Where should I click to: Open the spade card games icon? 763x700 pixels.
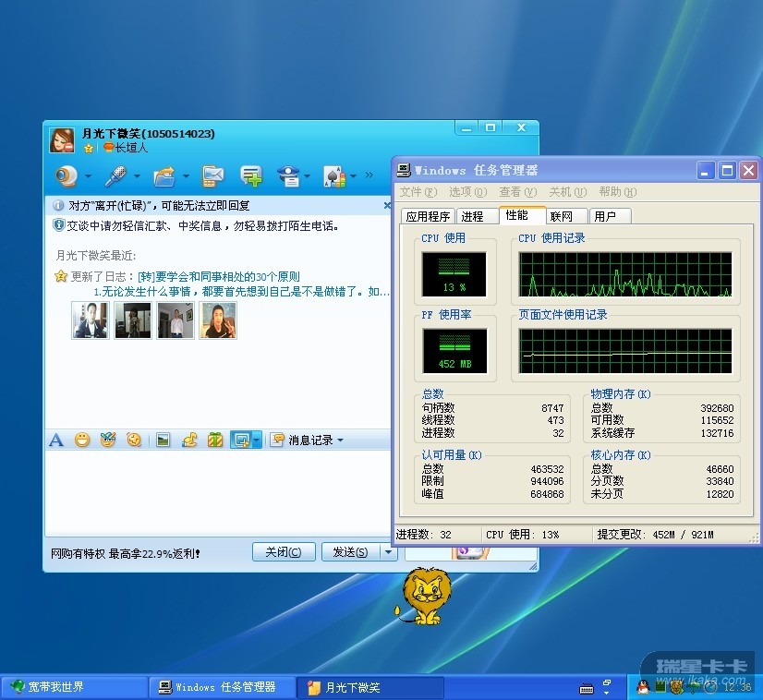coord(334,176)
